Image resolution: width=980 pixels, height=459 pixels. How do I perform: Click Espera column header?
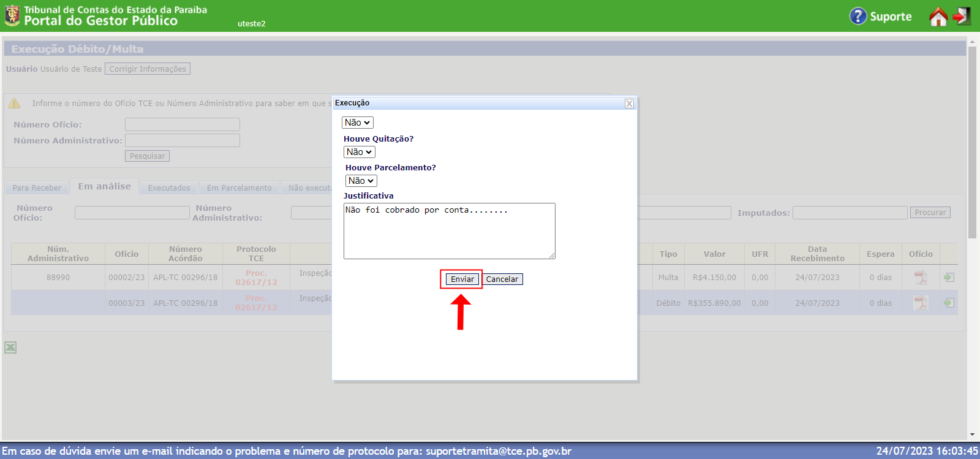[881, 254]
